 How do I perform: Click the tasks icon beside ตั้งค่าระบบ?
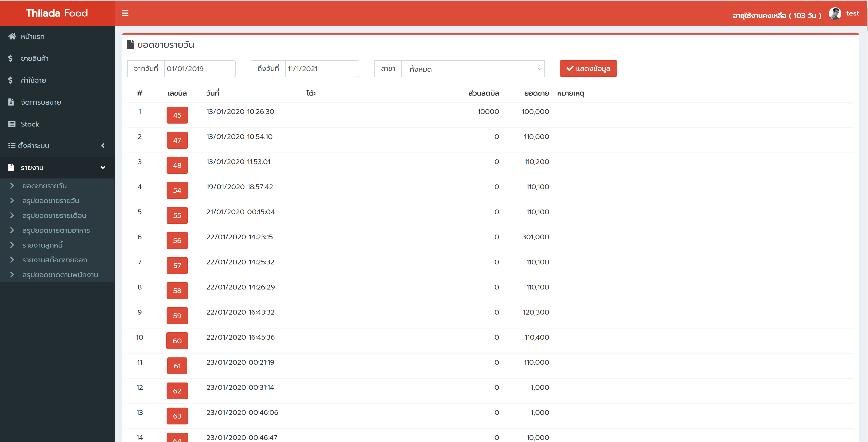pos(12,146)
